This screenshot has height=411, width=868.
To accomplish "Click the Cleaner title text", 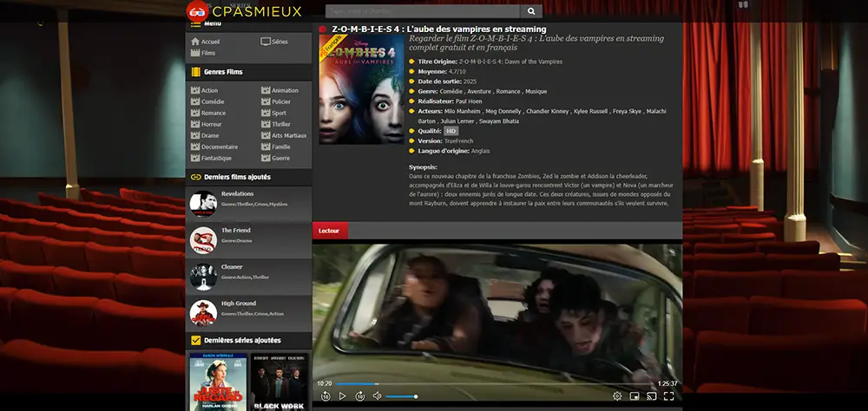I will click(232, 267).
